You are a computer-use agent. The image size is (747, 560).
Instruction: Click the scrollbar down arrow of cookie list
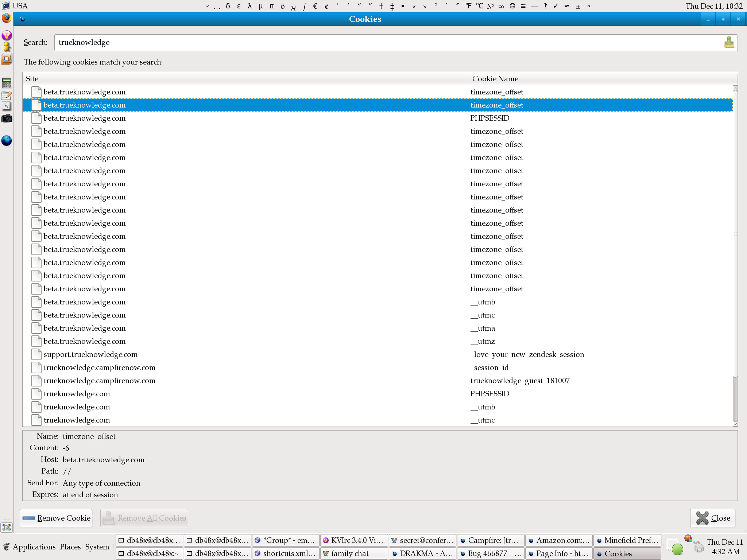click(x=735, y=424)
